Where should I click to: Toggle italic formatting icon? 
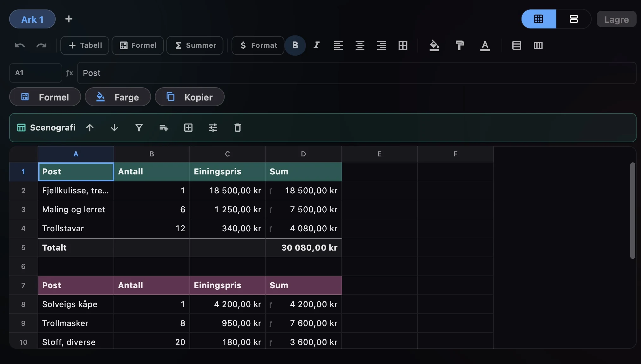point(316,45)
